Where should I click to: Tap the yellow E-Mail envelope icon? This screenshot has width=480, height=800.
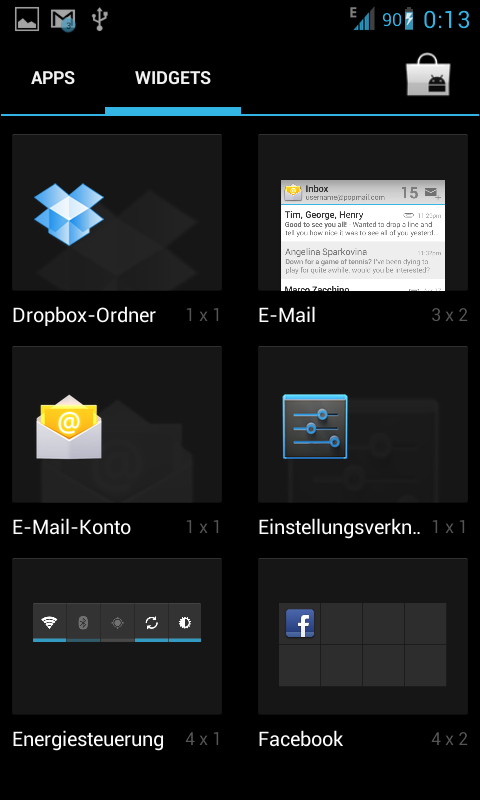69,427
